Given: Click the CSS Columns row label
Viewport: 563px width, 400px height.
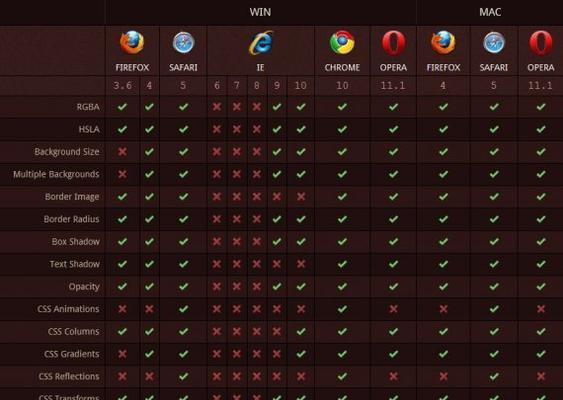Looking at the screenshot, I should click(74, 331).
